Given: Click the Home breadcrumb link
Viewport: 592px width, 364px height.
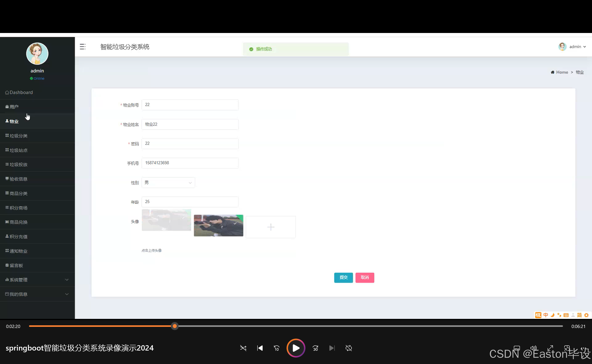Looking at the screenshot, I should click(x=562, y=72).
